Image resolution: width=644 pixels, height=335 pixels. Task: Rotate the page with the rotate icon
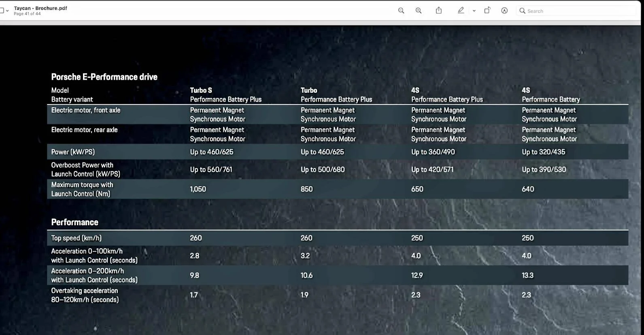[x=487, y=11]
